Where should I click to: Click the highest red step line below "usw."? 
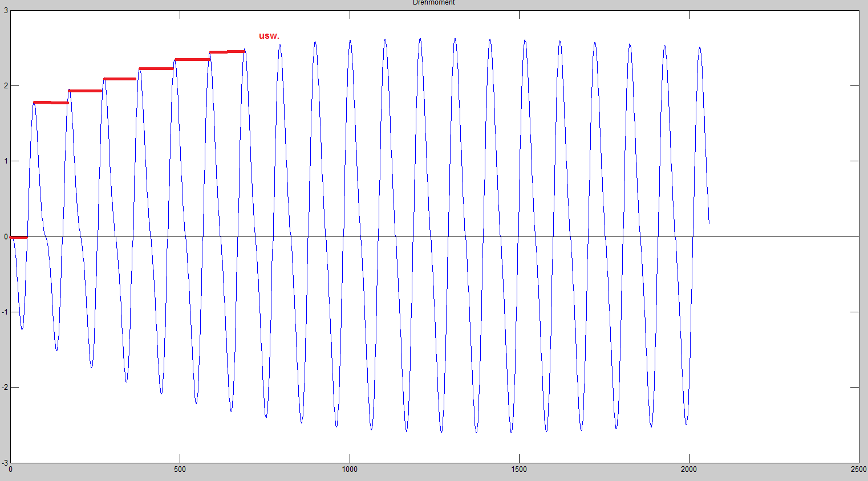227,52
